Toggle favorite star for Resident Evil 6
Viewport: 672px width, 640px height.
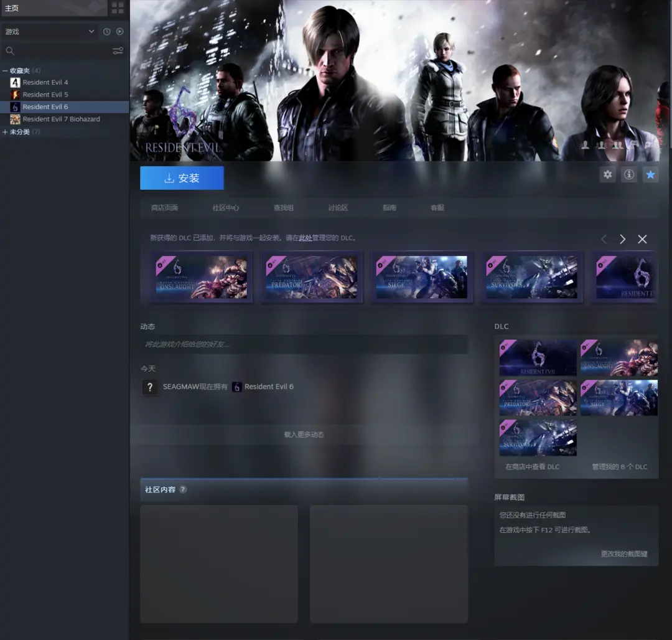point(651,174)
